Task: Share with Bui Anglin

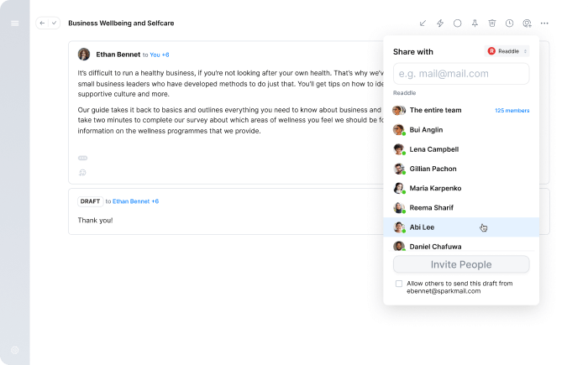Action: (461, 130)
